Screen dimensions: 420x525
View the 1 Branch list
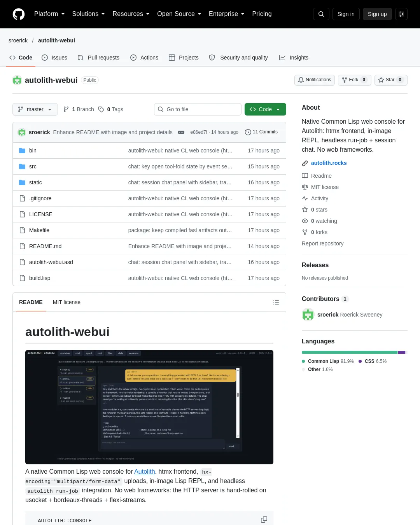[x=79, y=109]
